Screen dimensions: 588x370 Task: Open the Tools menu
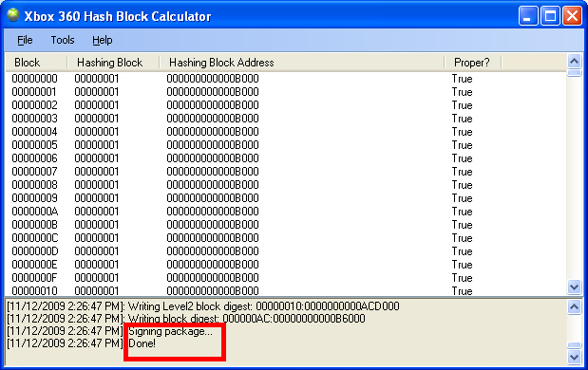[x=63, y=40]
